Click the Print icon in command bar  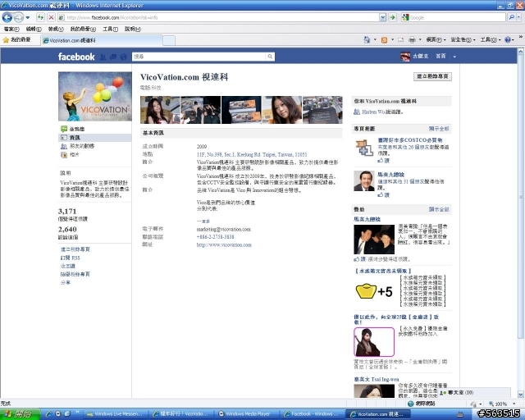(412, 40)
